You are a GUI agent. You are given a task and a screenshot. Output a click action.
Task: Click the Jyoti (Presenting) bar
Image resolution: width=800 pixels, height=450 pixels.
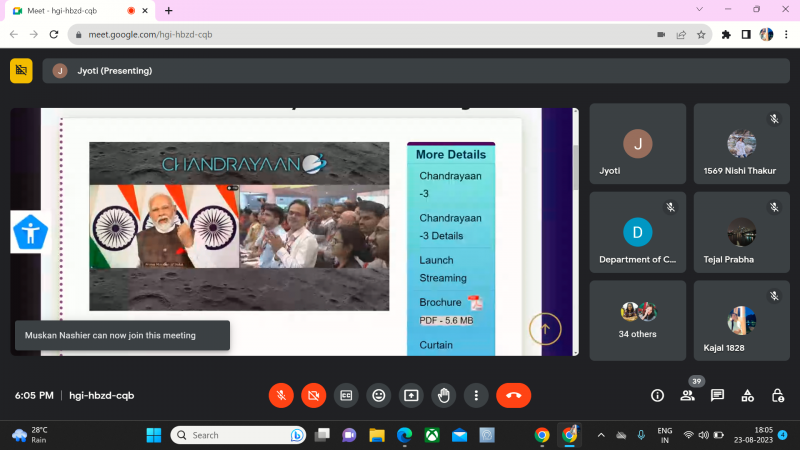(416, 71)
